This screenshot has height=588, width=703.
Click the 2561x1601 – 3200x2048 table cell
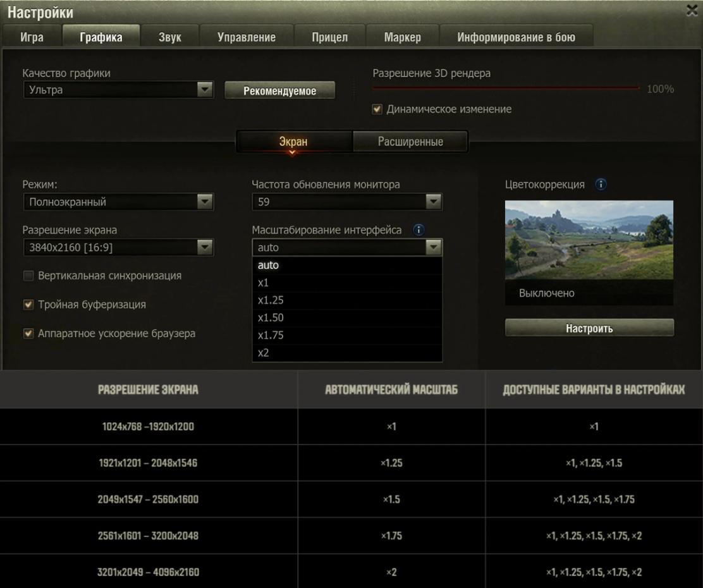(x=148, y=536)
